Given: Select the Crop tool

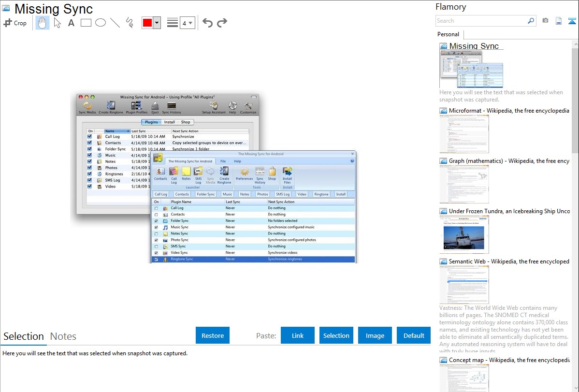Looking at the screenshot, I should [15, 23].
